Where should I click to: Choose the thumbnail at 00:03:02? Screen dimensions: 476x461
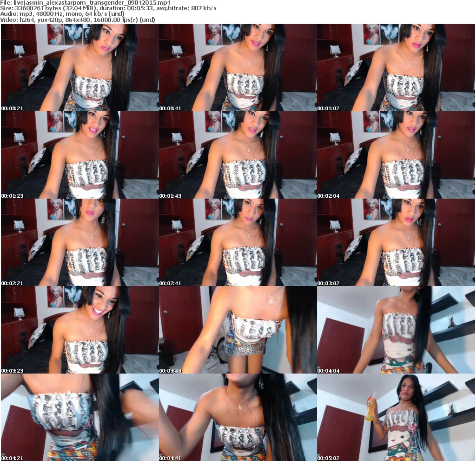pos(396,242)
